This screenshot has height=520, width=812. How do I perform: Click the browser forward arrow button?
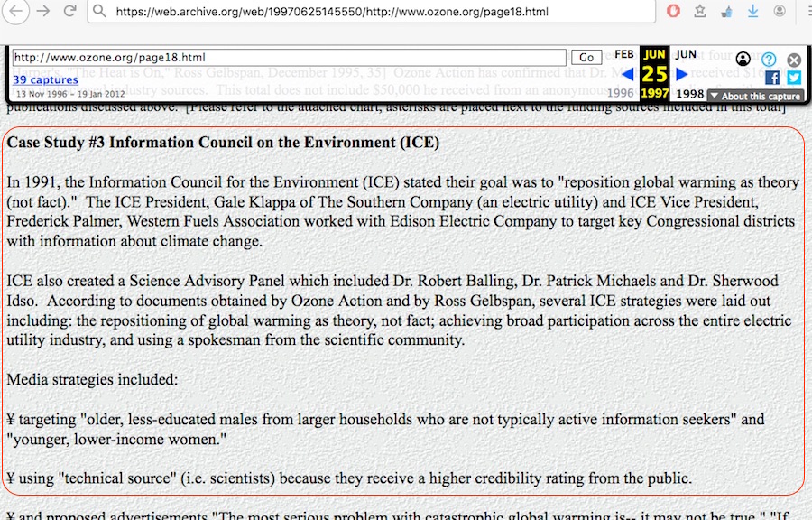(45, 12)
